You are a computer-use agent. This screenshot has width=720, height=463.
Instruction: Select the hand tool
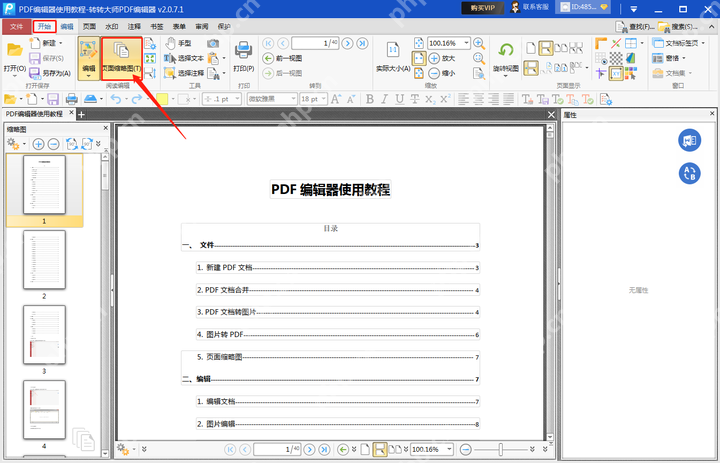click(x=178, y=43)
